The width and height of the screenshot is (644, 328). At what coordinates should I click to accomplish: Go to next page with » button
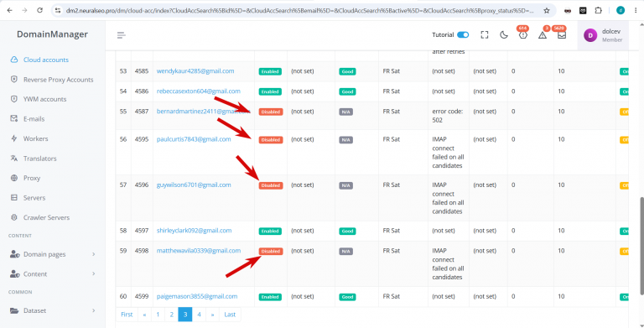[x=212, y=315]
